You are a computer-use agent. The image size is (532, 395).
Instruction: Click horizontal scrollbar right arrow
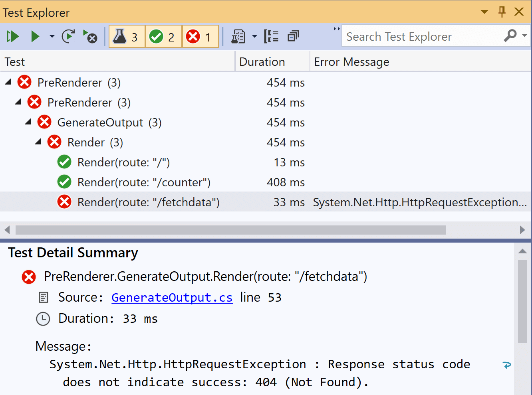522,230
